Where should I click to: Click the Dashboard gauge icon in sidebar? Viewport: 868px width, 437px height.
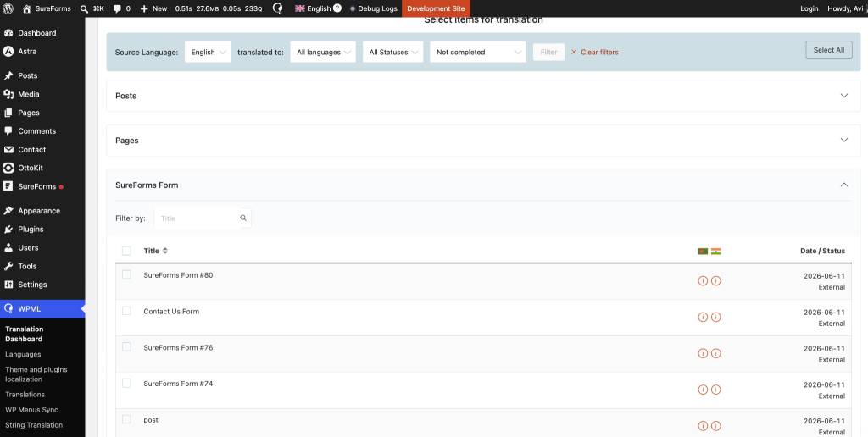[x=8, y=33]
